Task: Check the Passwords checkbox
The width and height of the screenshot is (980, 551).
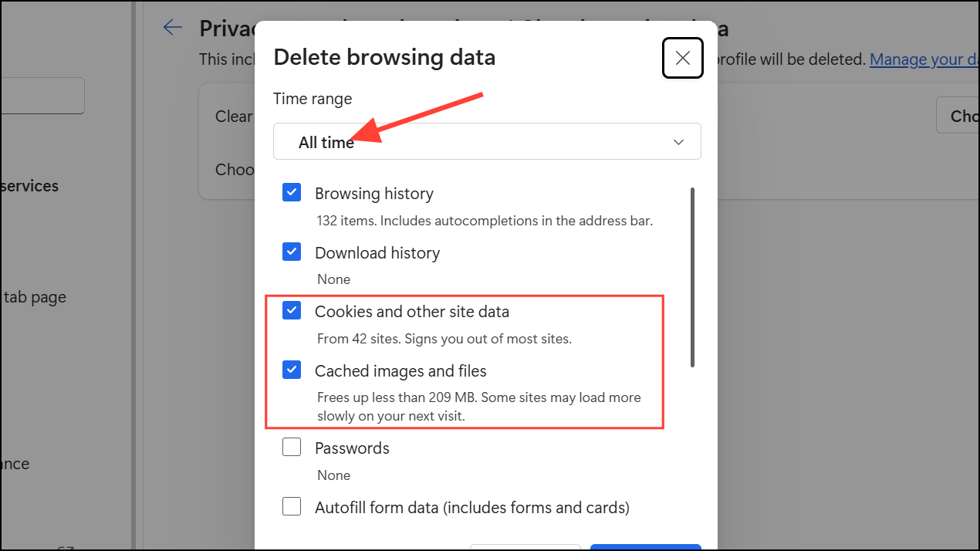Action: click(292, 448)
